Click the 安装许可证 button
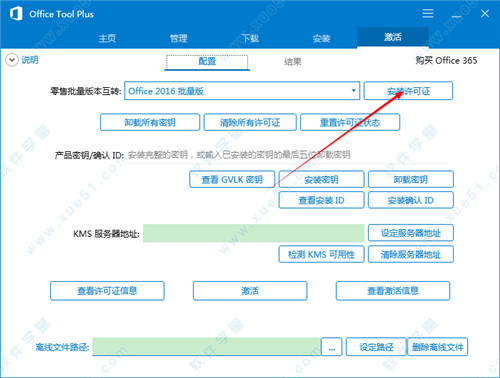The width and height of the screenshot is (500, 378). (x=408, y=91)
